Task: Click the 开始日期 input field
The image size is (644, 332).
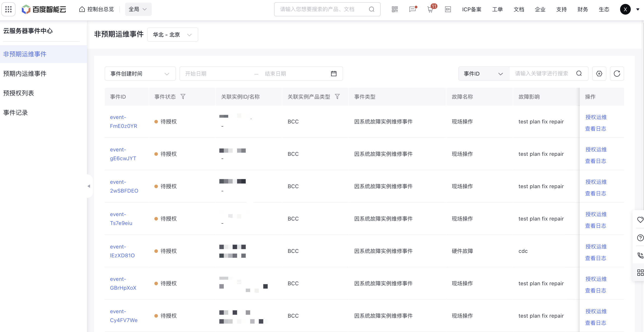Action: [x=216, y=74]
